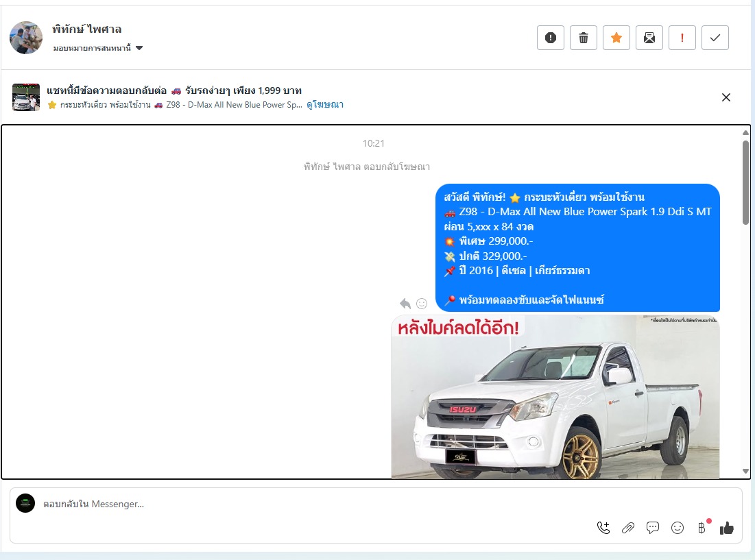Click the พิทักษ์ ไพศาล ตอบกลับโฆษณา notice
The image size is (755, 560).
(366, 167)
